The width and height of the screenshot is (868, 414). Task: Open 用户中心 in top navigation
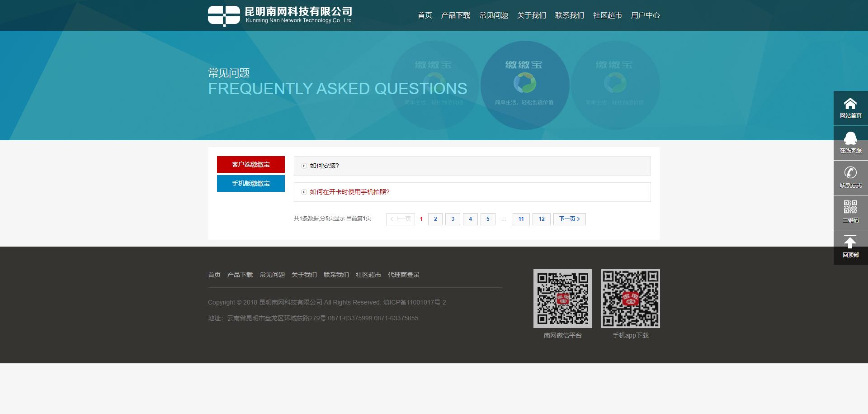click(645, 15)
